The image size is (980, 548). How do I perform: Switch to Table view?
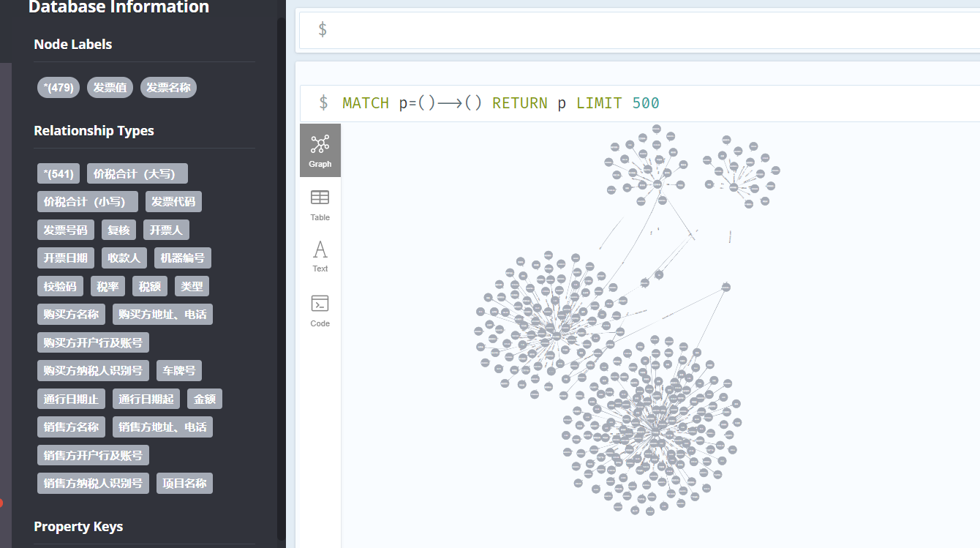click(320, 205)
